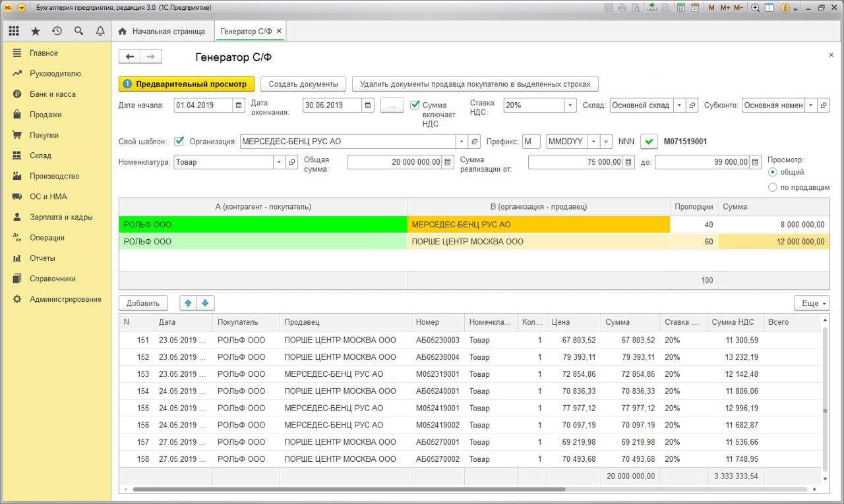Open the Склад section in sidebar
Viewport: 844px width, 504px height.
coord(40,155)
